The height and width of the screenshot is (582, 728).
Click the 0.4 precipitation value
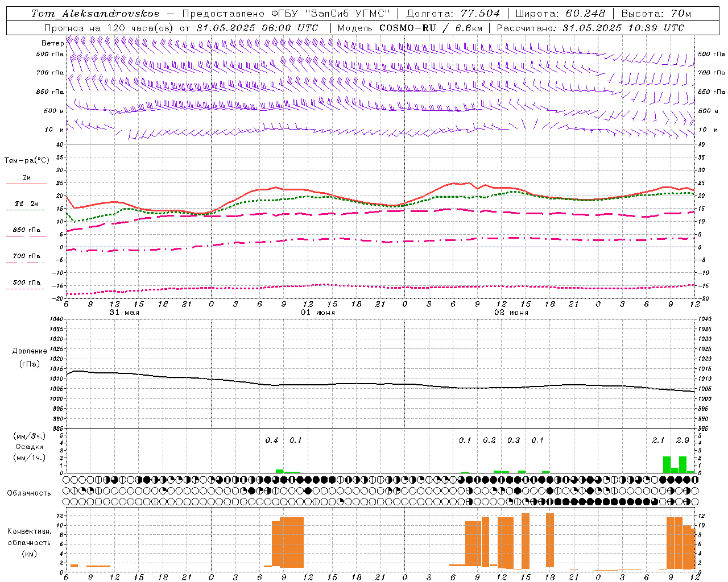pos(272,440)
